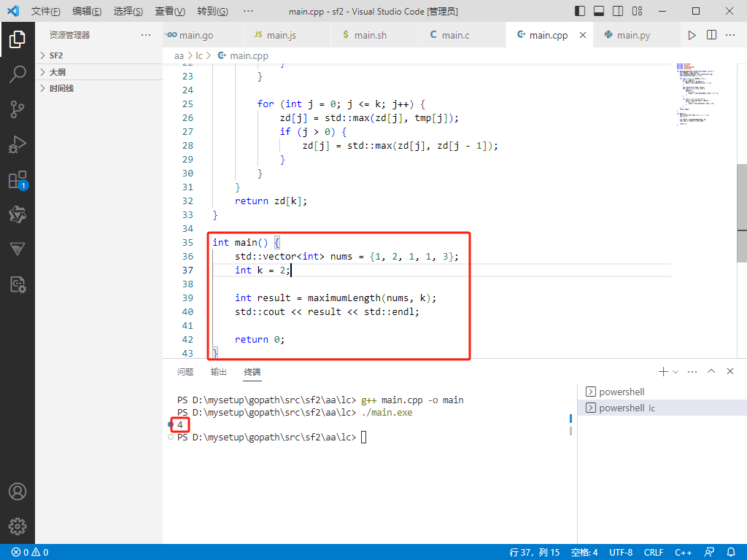Switch to the 问题 problems panel tab

pyautogui.click(x=185, y=372)
